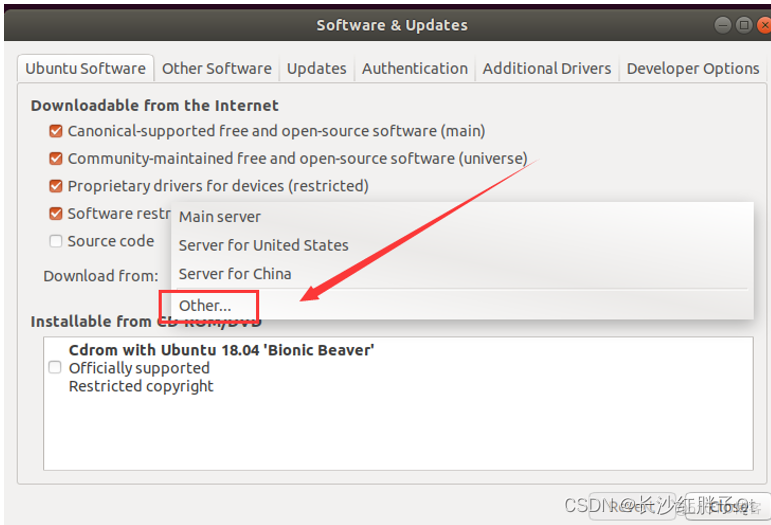This screenshot has height=525, width=771.
Task: Minimize the Software & Updates window
Action: tap(724, 25)
